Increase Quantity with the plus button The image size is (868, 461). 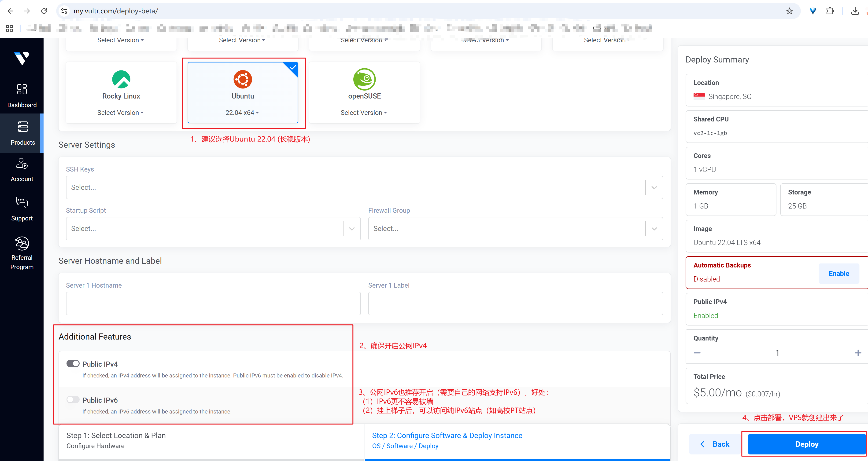(857, 353)
